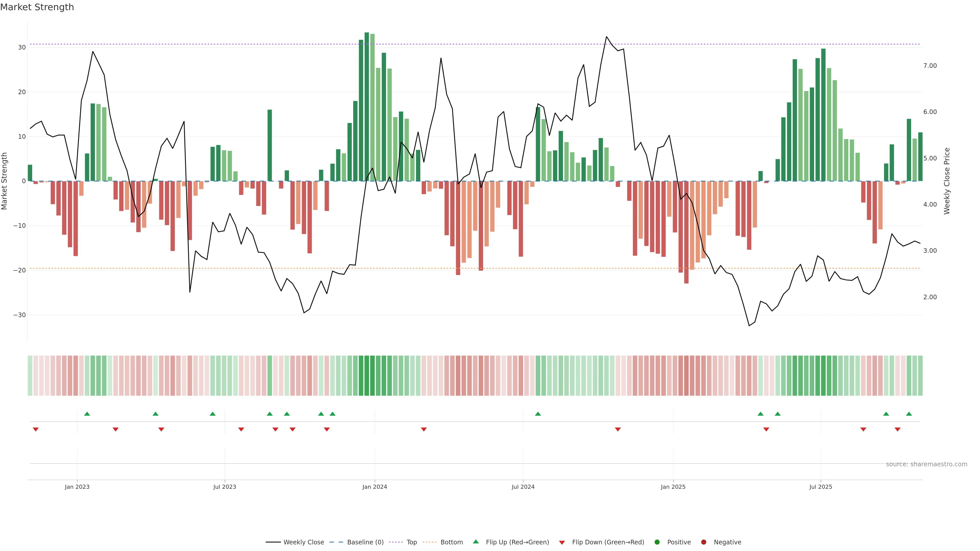Image resolution: width=980 pixels, height=551 pixels.
Task: Click the Market Strength chart title
Action: click(x=37, y=7)
